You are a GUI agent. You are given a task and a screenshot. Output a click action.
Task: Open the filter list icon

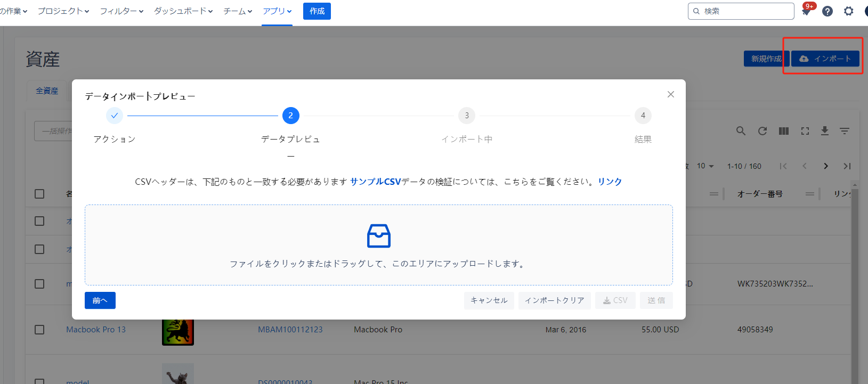click(845, 131)
